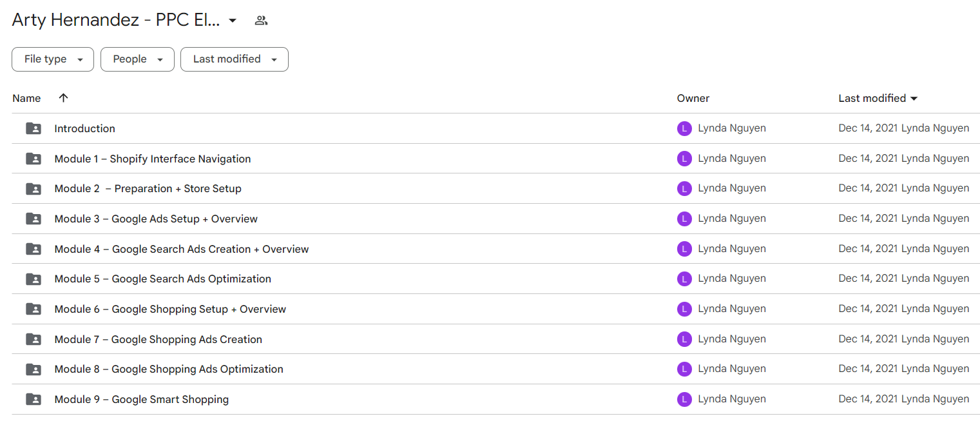Click owner avatar in the Module 9 row
Image resolution: width=980 pixels, height=423 pixels.
tap(684, 399)
